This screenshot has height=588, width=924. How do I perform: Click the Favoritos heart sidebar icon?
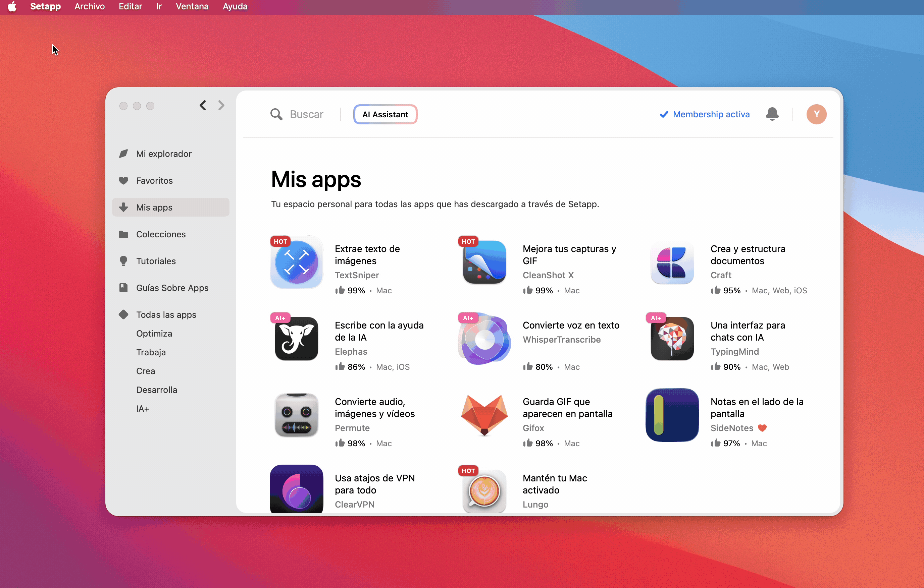[x=123, y=181]
